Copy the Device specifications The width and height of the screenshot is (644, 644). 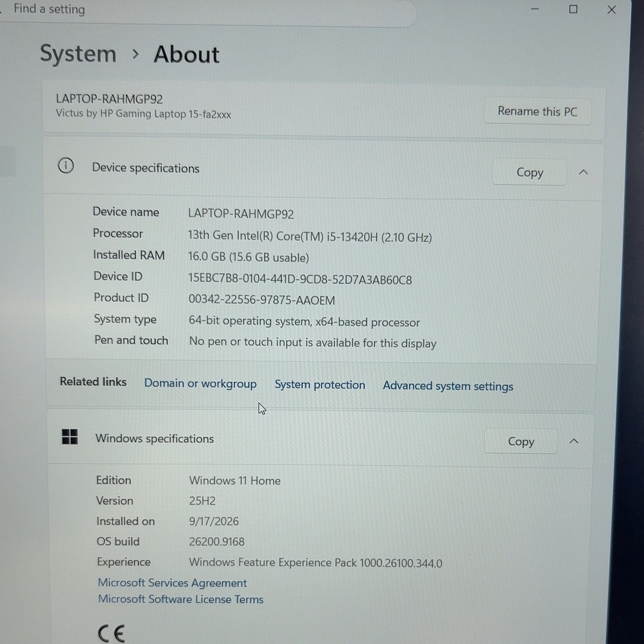click(529, 172)
